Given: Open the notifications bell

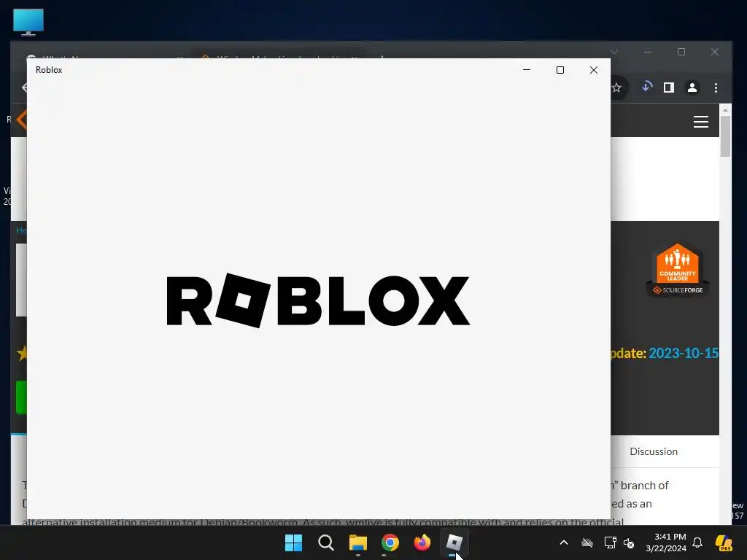Looking at the screenshot, I should [x=697, y=542].
